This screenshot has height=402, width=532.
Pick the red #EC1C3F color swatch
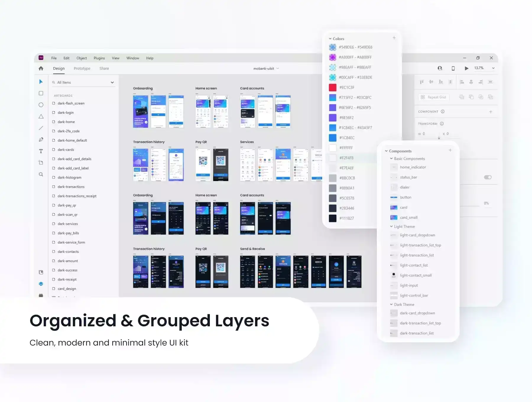[x=333, y=87]
